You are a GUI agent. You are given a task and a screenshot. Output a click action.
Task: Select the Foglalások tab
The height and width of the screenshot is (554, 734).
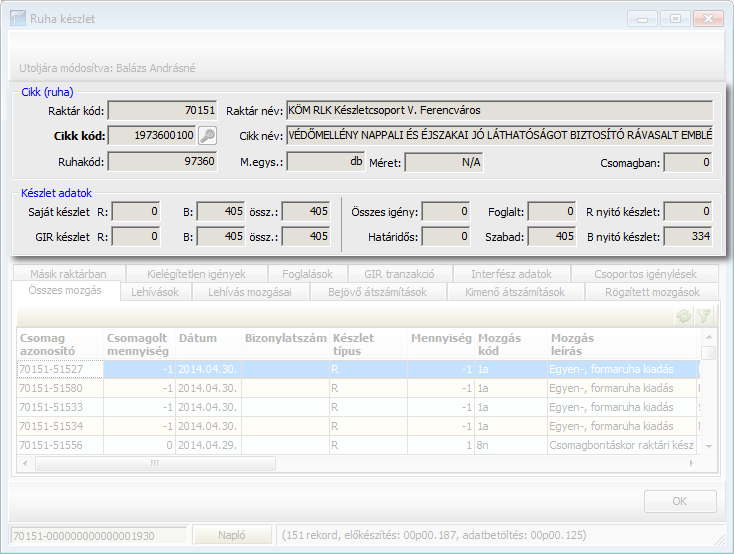point(307,273)
